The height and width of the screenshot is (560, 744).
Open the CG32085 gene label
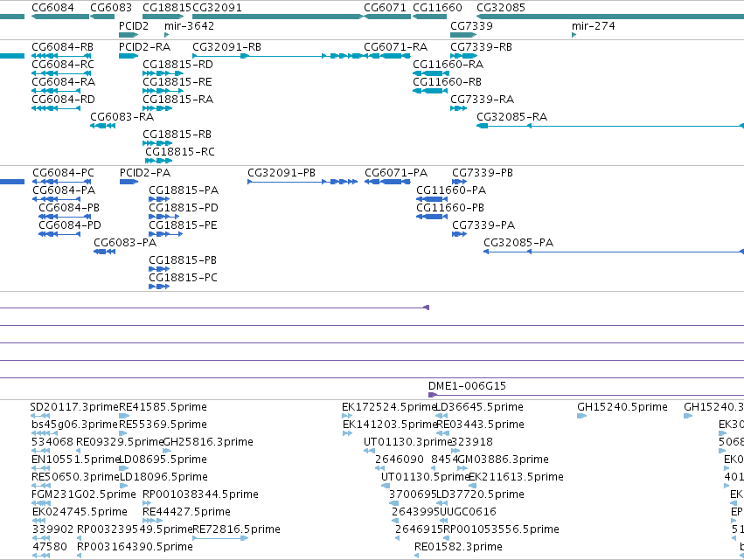[501, 8]
